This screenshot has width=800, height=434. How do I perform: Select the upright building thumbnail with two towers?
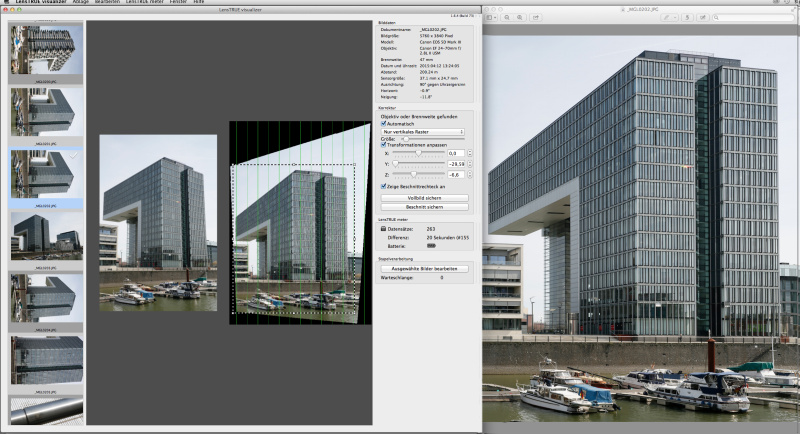point(46,236)
